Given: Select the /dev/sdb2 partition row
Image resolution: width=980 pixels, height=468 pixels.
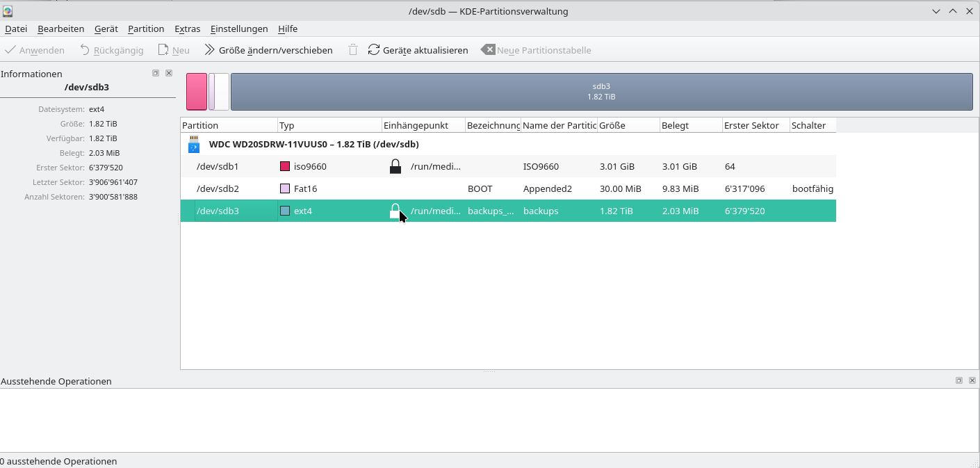Looking at the screenshot, I should pos(218,189).
